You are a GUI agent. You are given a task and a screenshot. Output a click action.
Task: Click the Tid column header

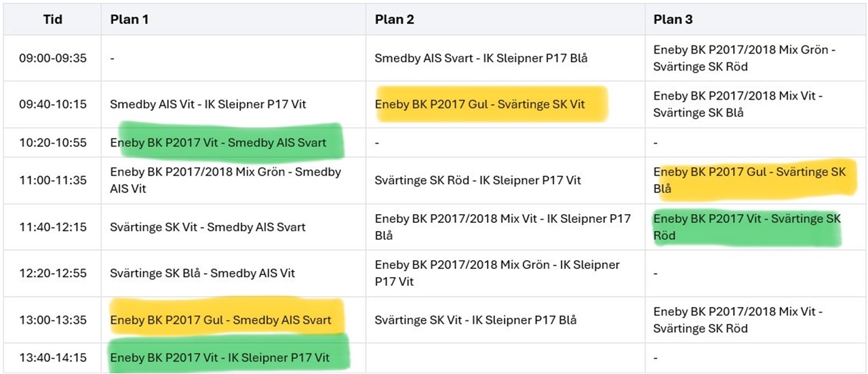click(x=53, y=20)
